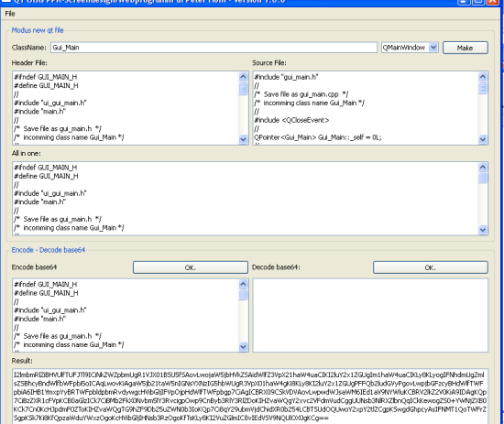Click the All in one scroll down arrow
504x424 pixels.
click(x=482, y=230)
